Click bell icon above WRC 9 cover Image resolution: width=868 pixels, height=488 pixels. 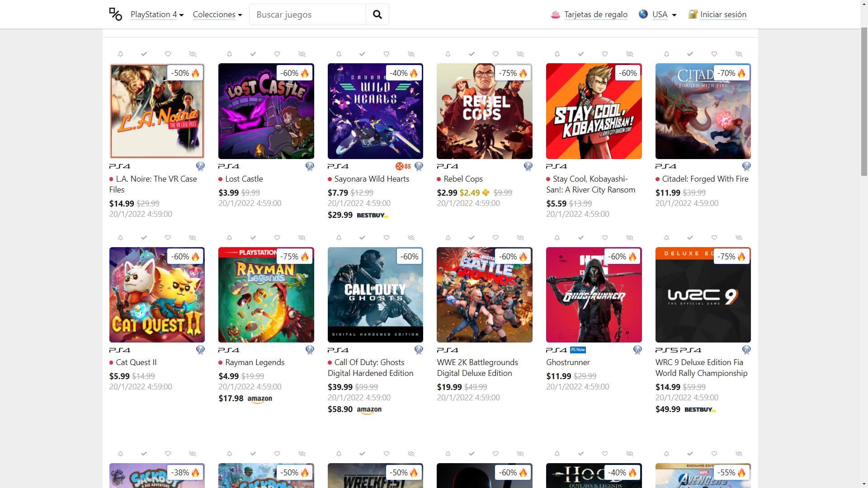666,238
